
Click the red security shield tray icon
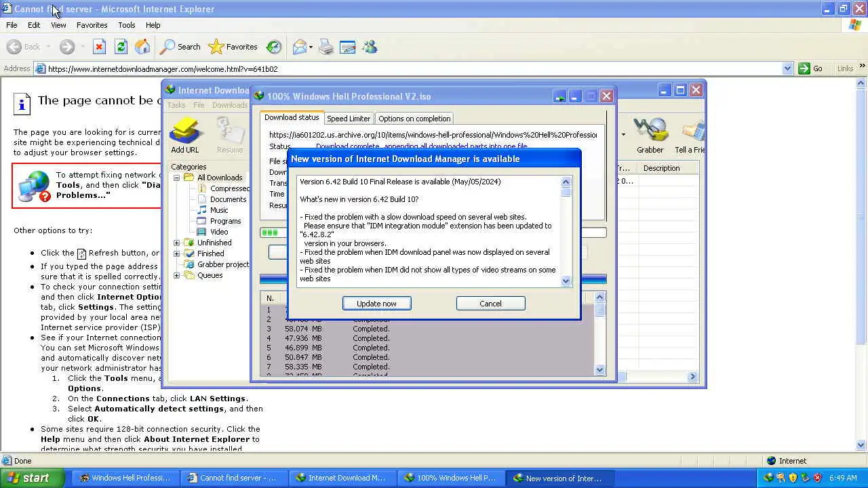[818, 478]
